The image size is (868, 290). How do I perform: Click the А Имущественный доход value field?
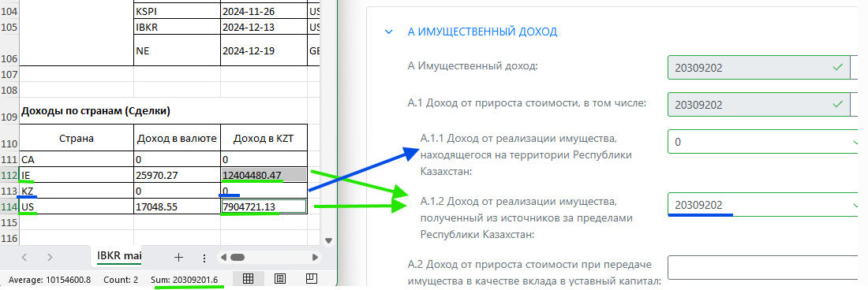(759, 68)
